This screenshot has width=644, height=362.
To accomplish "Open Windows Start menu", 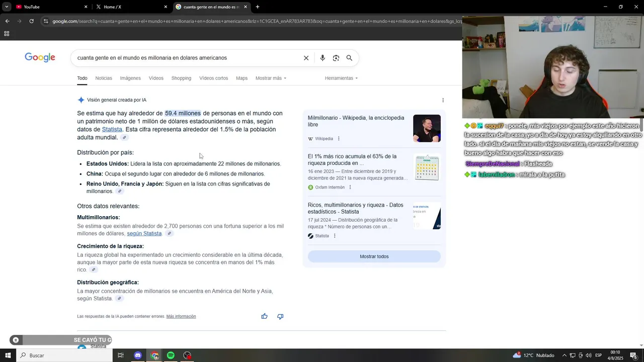I will point(8,355).
